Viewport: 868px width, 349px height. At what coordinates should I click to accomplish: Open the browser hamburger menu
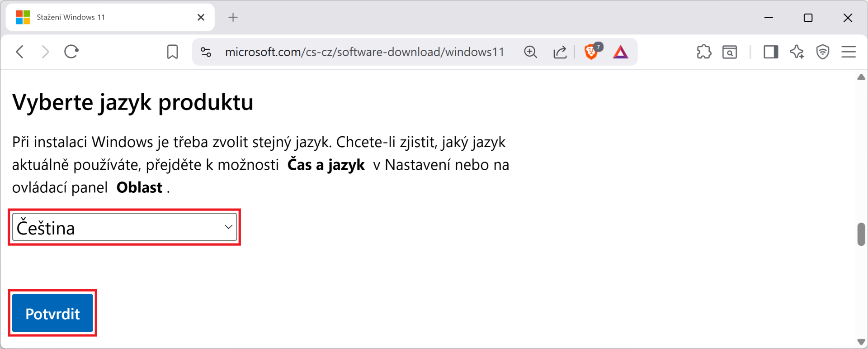[849, 52]
